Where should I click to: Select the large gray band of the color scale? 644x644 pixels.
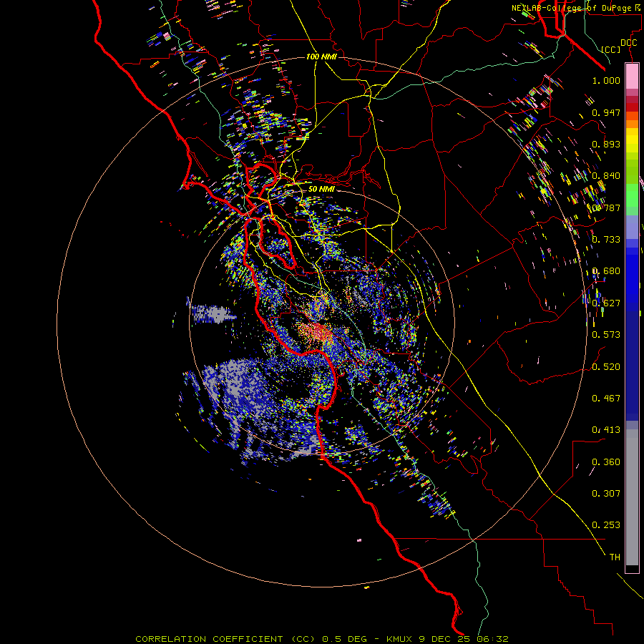pyautogui.click(x=632, y=497)
